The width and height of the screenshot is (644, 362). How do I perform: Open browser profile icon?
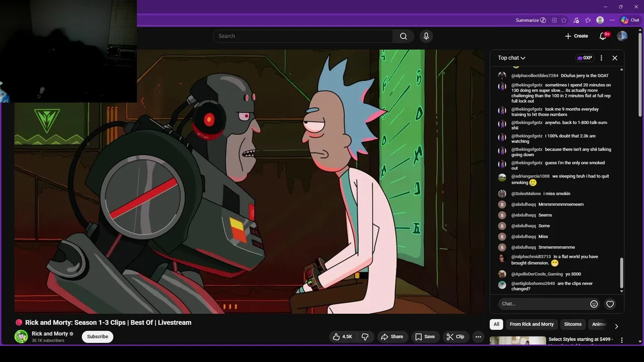pos(600,20)
